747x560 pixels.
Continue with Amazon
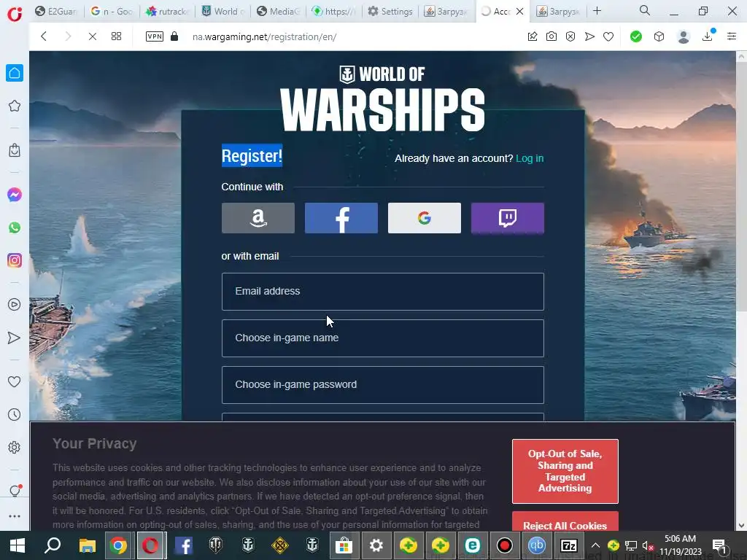click(x=258, y=218)
